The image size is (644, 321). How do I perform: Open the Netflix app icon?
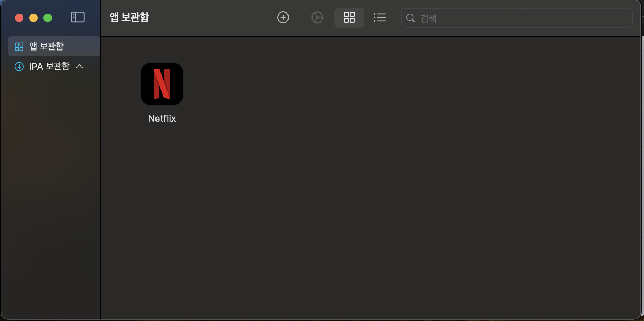(162, 84)
